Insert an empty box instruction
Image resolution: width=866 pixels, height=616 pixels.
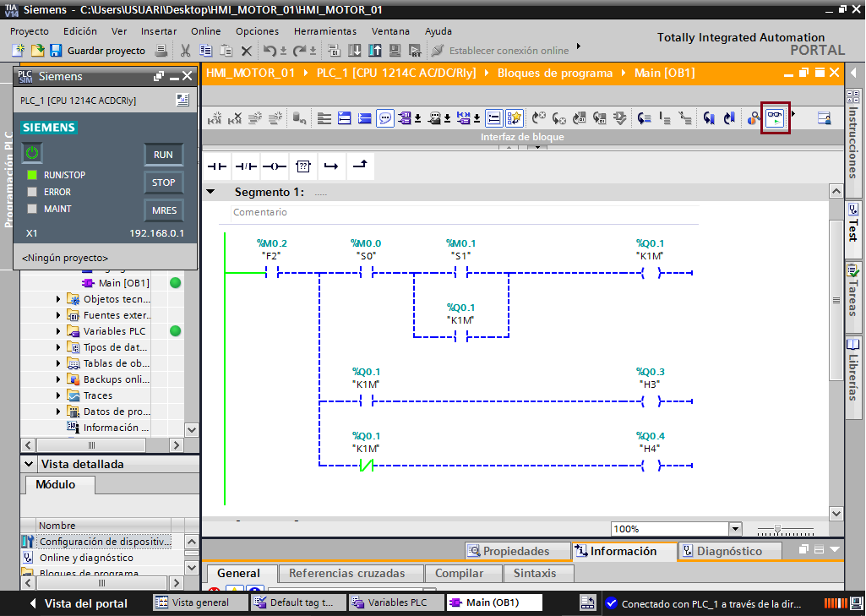tap(302, 166)
